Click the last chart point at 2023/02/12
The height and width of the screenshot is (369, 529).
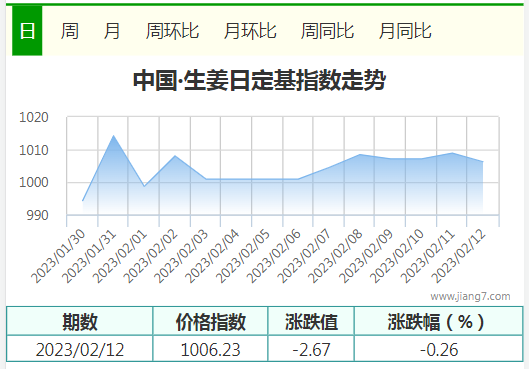click(x=483, y=162)
